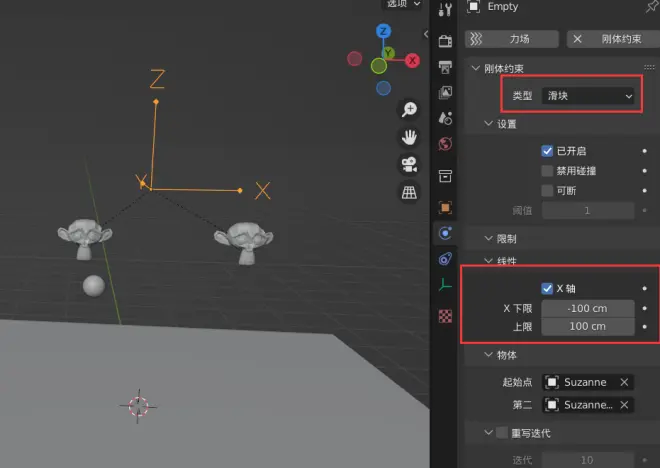Image resolution: width=660 pixels, height=468 pixels.
Task: Collapse the 物体 subpanel
Action: click(x=488, y=355)
